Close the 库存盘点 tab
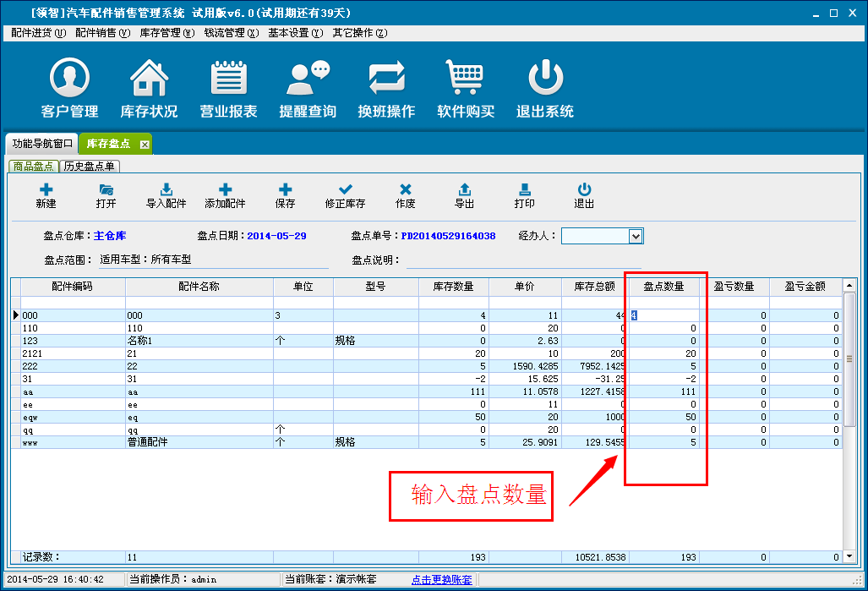Image resolution: width=868 pixels, height=591 pixels. 145,145
